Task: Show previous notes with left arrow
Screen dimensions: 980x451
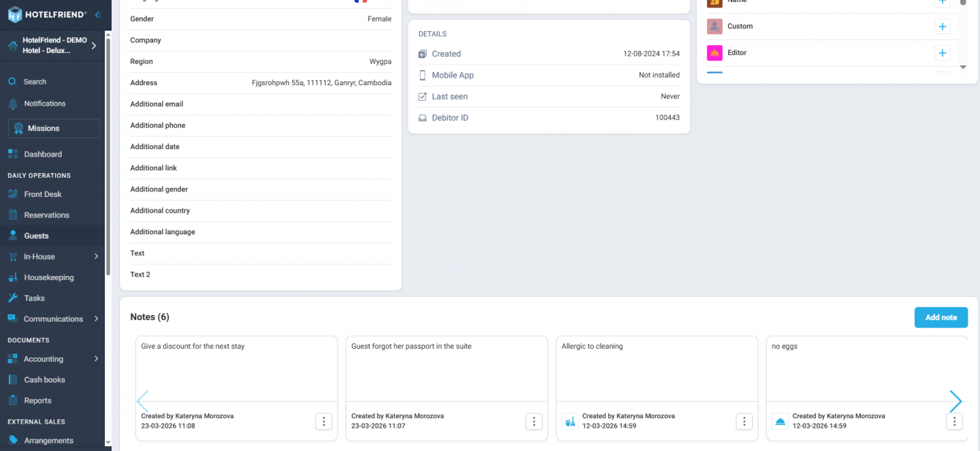Action: point(142,401)
